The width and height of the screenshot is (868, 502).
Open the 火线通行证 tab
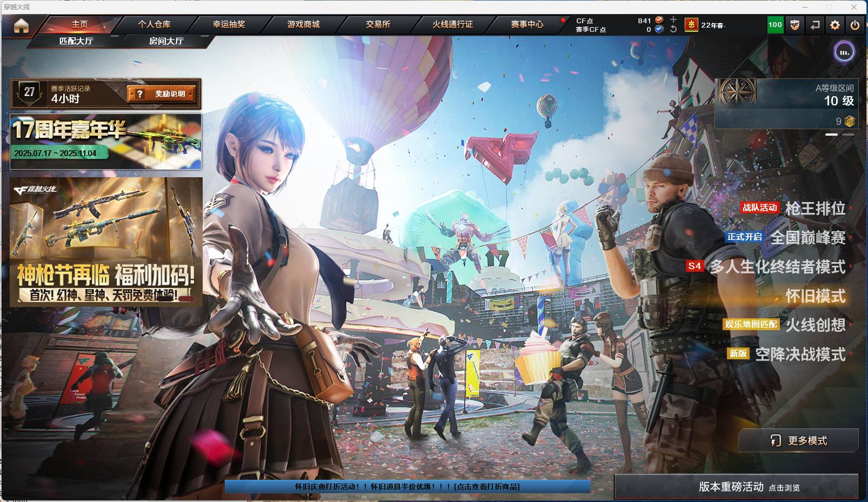(x=452, y=24)
